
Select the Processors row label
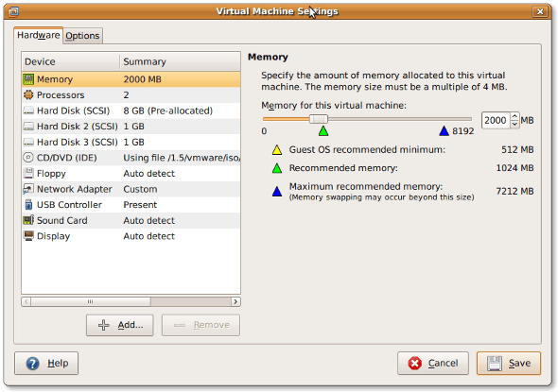tap(61, 94)
